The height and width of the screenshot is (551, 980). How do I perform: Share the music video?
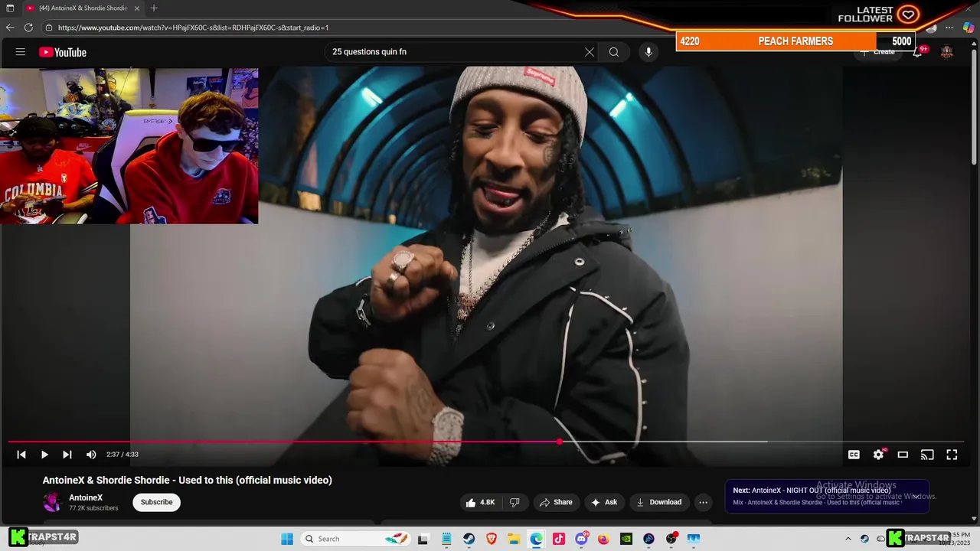pos(556,502)
